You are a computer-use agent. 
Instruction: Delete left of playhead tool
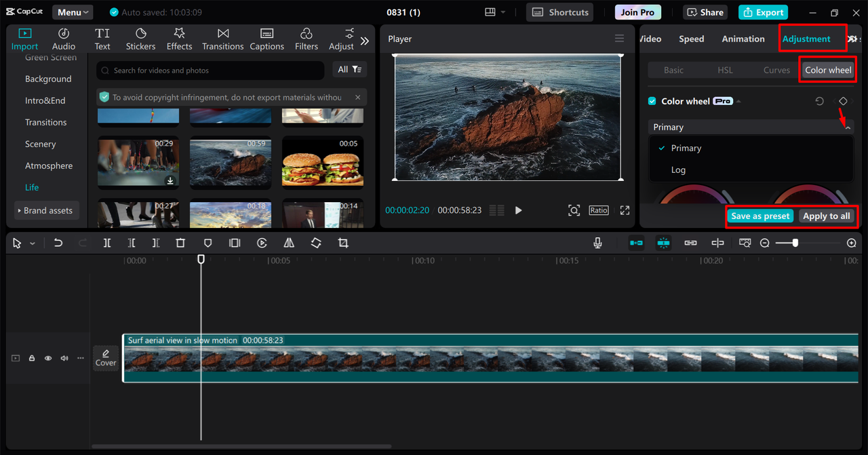132,243
